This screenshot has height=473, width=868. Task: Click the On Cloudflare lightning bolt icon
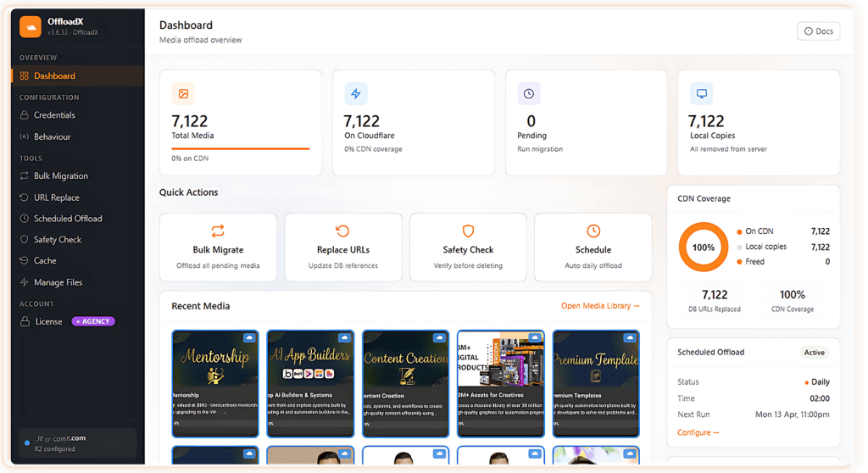click(x=356, y=93)
